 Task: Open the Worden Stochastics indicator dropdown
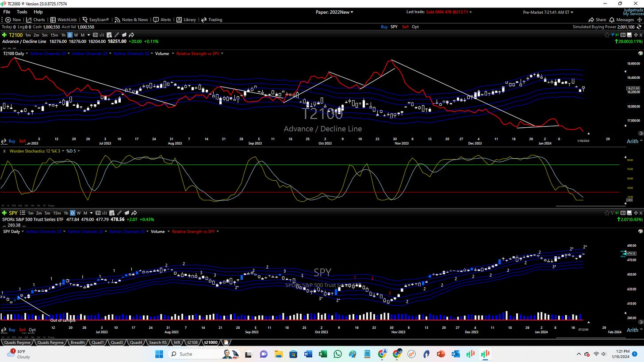pos(34,151)
